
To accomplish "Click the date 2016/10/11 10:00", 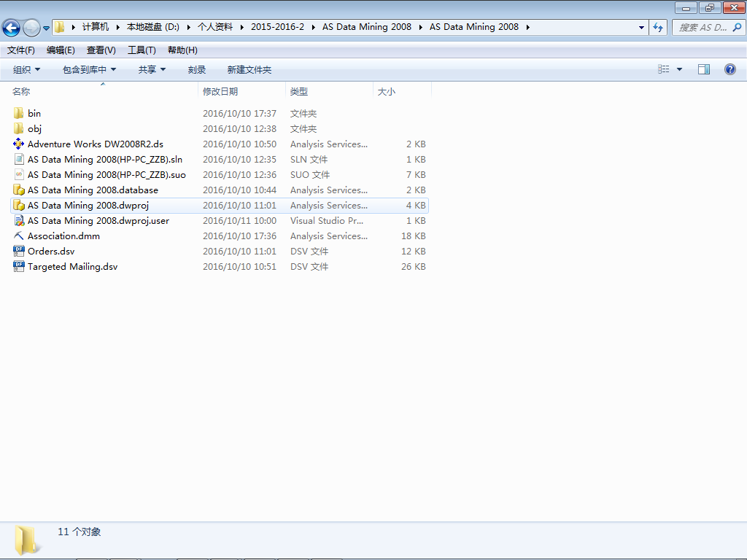I will point(239,220).
